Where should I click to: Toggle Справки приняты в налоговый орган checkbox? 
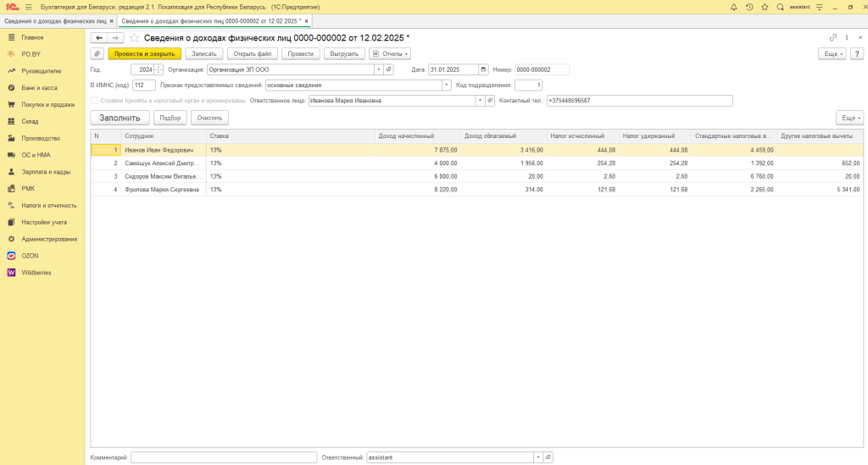pos(94,101)
